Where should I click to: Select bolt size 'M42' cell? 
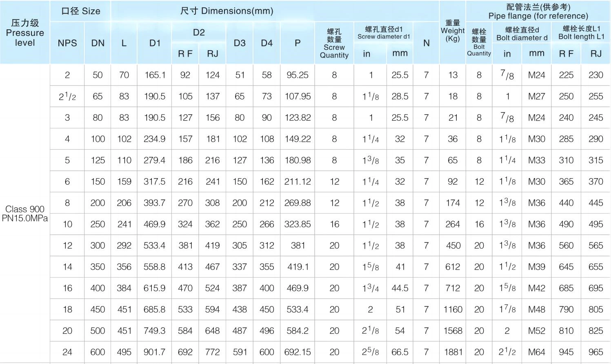(x=536, y=288)
